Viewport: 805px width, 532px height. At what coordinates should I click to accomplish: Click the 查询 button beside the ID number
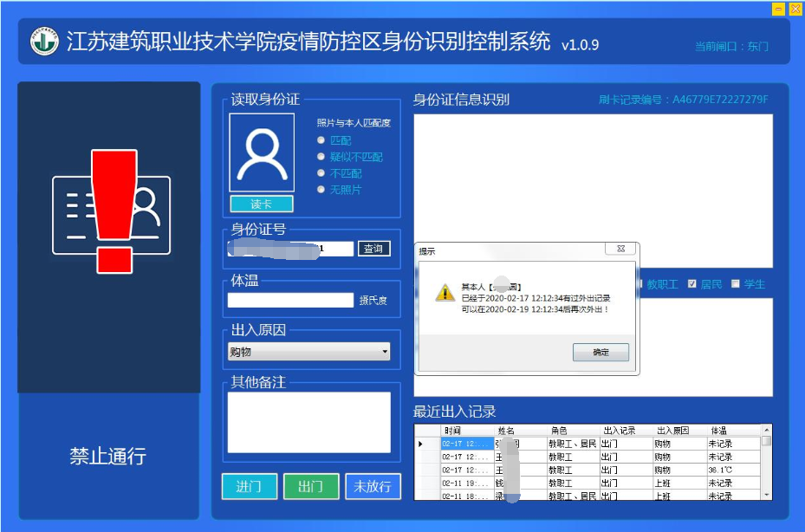point(373,249)
